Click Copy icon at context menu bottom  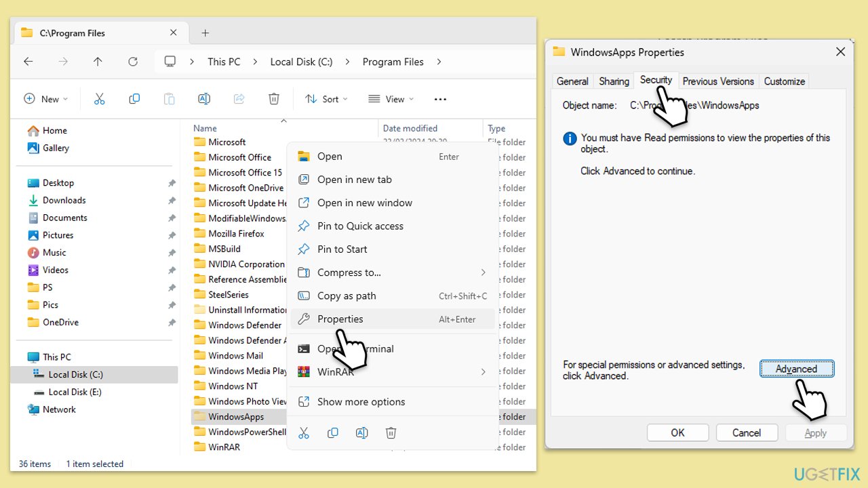[333, 432]
